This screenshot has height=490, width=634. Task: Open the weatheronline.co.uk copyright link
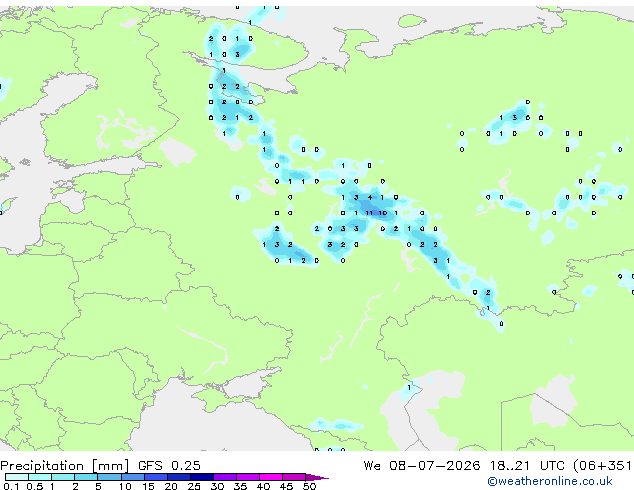pyautogui.click(x=550, y=481)
